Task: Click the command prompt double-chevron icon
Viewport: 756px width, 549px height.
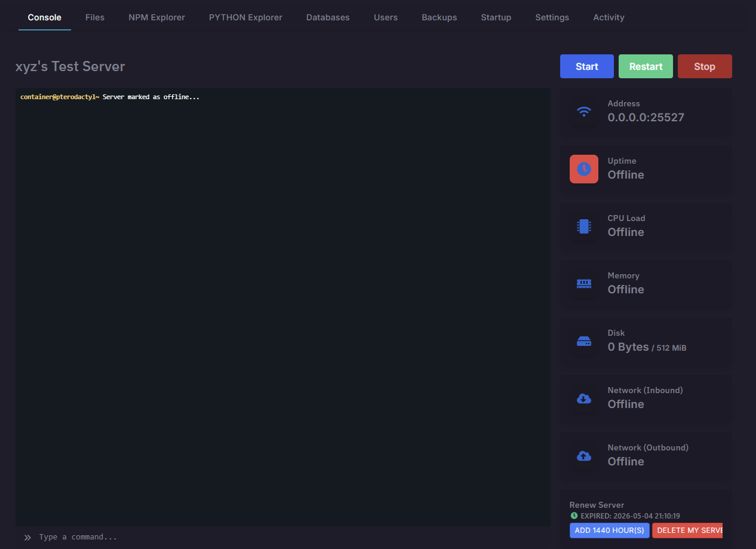Action: pos(27,537)
